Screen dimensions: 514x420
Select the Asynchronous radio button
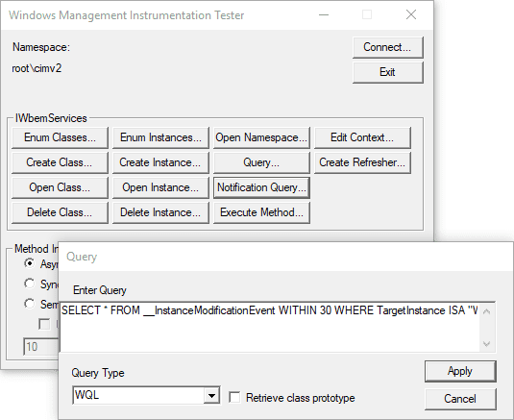[30, 263]
